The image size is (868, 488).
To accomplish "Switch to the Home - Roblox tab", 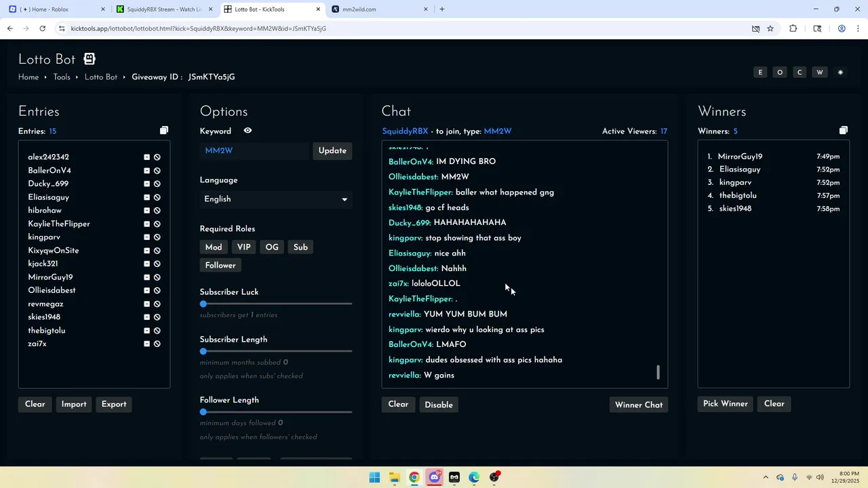I will [x=57, y=9].
